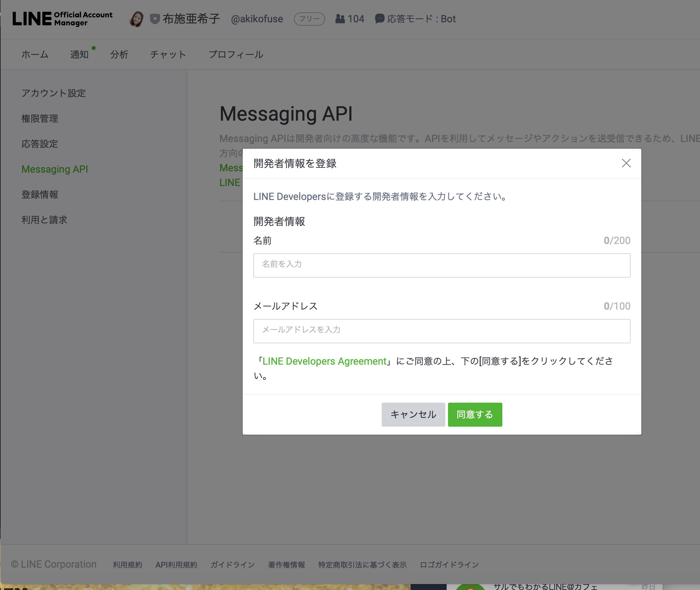
Task: Open the LINE Developers Agreement link
Action: point(324,361)
